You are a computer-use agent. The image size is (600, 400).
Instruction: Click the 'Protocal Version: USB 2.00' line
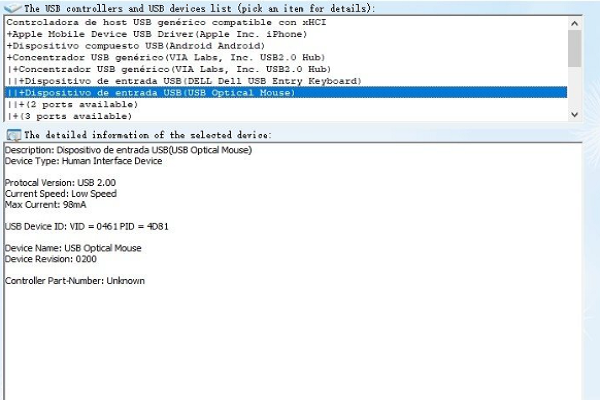coord(60,183)
